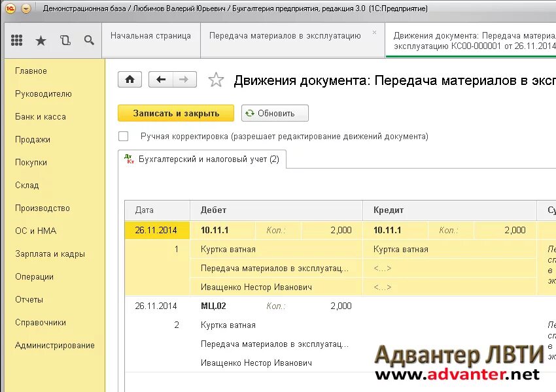Open Продажи section
The width and height of the screenshot is (556, 392).
[33, 140]
